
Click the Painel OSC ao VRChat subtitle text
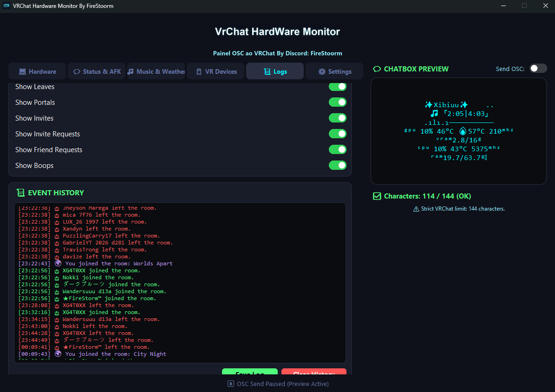[x=278, y=53]
